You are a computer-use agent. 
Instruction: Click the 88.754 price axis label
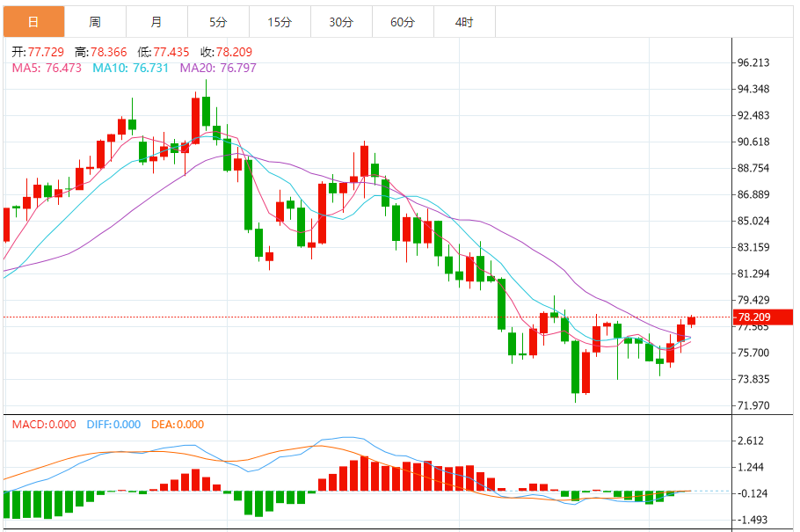click(753, 169)
